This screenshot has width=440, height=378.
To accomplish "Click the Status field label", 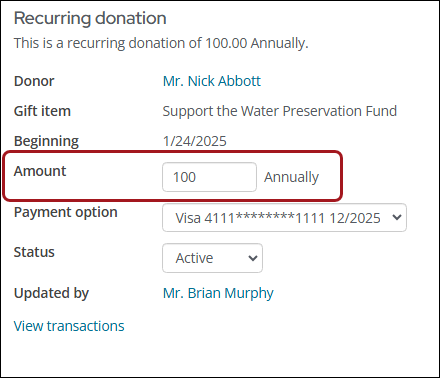I will pyautogui.click(x=34, y=252).
